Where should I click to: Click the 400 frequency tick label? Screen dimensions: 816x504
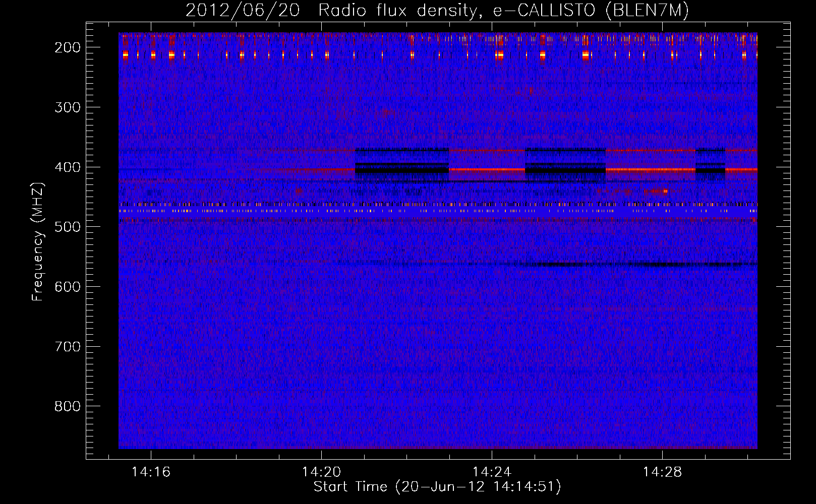pos(68,167)
